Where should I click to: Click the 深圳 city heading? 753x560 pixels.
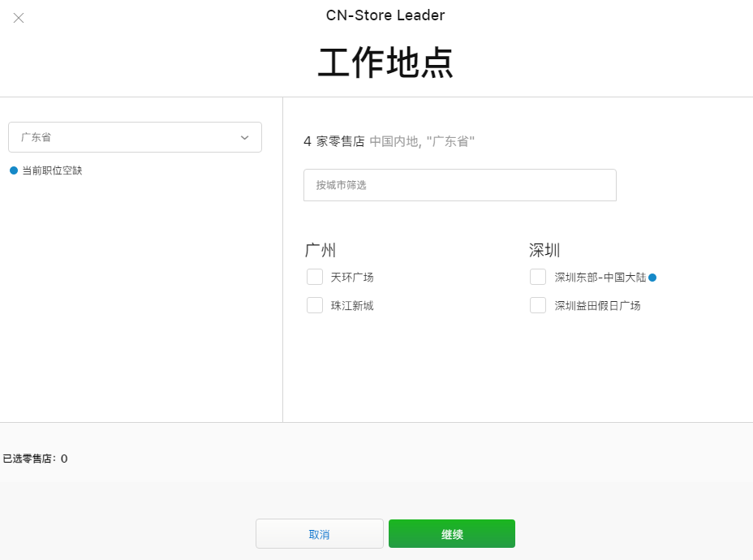click(x=544, y=250)
